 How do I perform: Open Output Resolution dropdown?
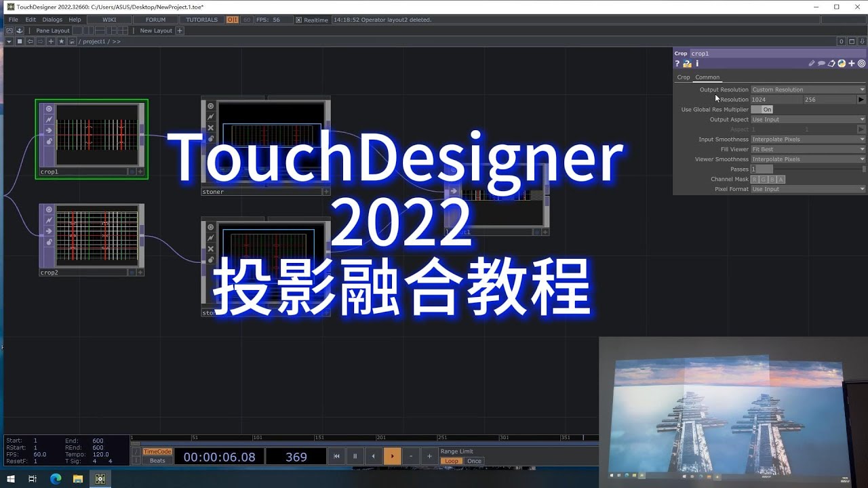click(808, 89)
